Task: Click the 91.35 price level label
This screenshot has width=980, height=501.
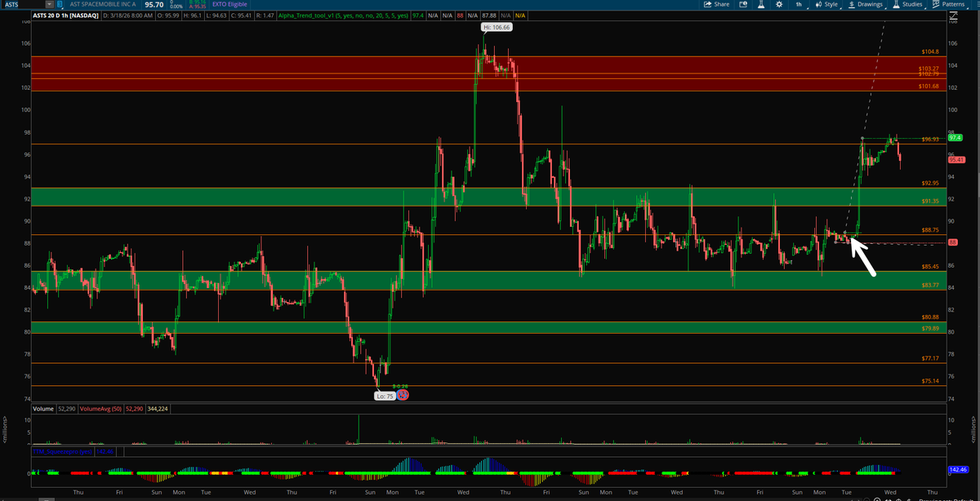Action: point(930,201)
